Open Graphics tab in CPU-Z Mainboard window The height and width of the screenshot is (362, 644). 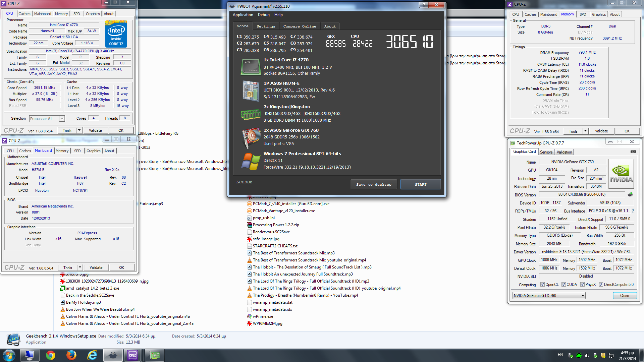pos(93,151)
